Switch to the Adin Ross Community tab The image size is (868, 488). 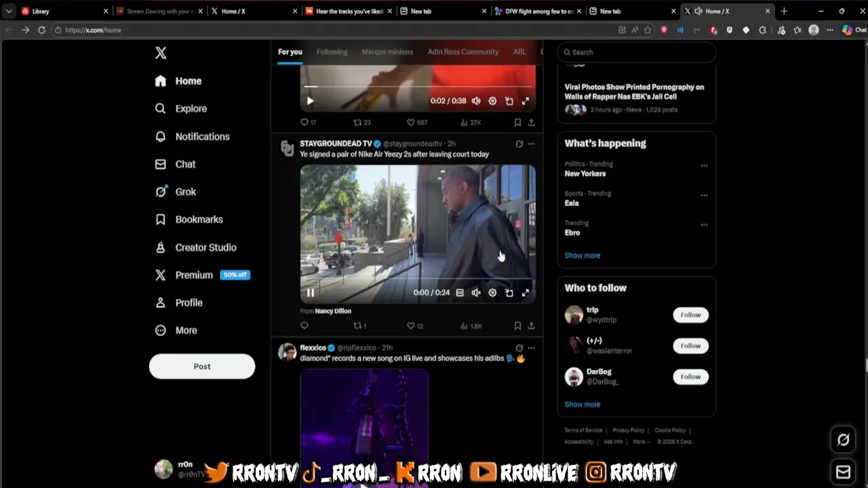[463, 52]
